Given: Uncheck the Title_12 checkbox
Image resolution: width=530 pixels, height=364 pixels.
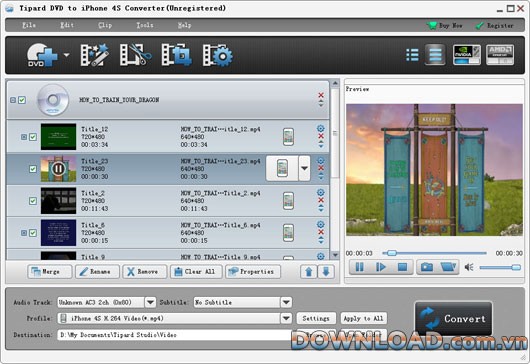Looking at the screenshot, I should pyautogui.click(x=33, y=137).
